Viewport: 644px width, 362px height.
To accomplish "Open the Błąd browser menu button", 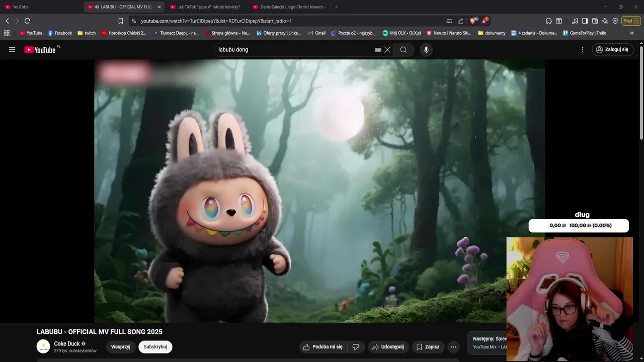I will 631,21.
